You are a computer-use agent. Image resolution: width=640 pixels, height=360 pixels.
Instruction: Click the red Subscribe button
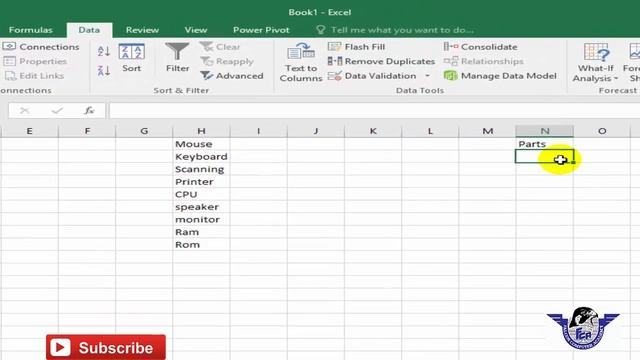[x=106, y=347]
